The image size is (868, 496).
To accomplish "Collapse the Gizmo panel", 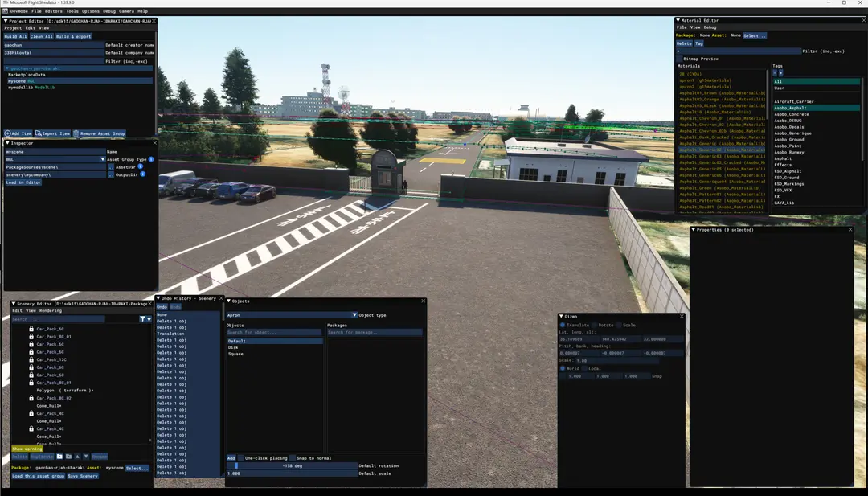I will pyautogui.click(x=561, y=316).
